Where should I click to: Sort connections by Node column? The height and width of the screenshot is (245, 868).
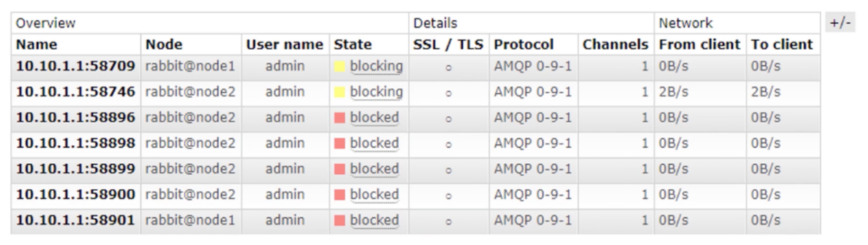[164, 45]
